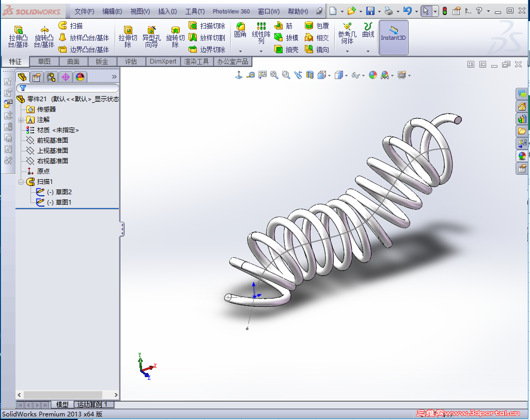
Task: Click the Rebuild traffic light icon
Action: [x=445, y=11]
